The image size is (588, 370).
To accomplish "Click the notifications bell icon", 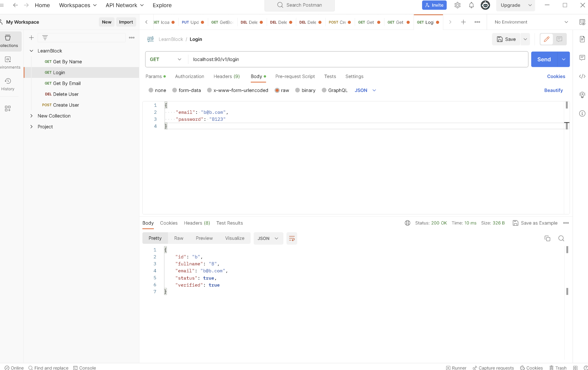I will coord(471,5).
